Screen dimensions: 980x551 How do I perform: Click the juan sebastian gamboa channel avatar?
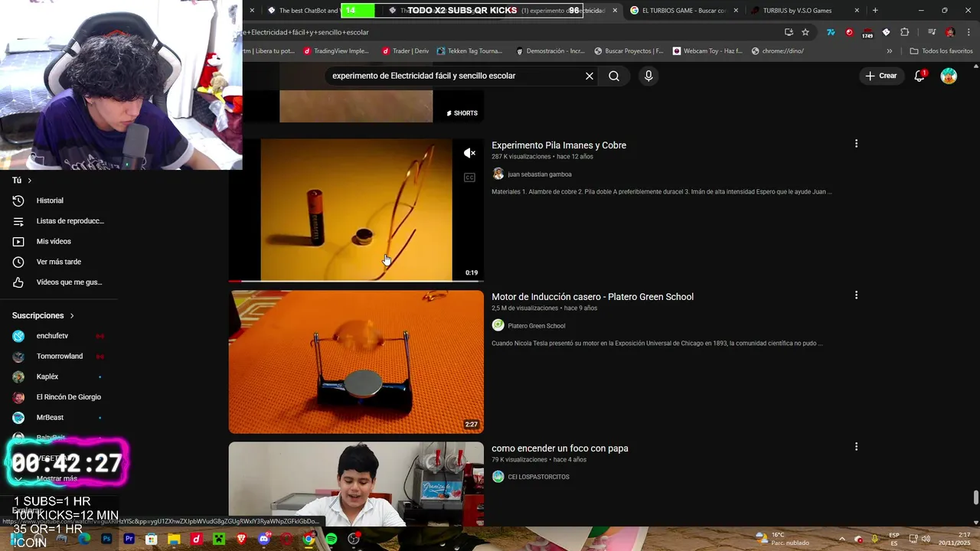coord(498,174)
